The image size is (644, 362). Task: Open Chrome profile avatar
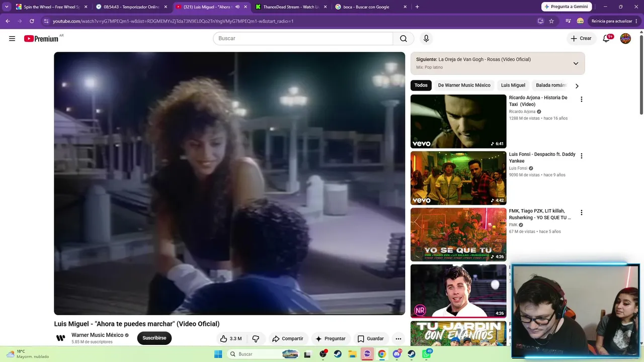[580, 21]
